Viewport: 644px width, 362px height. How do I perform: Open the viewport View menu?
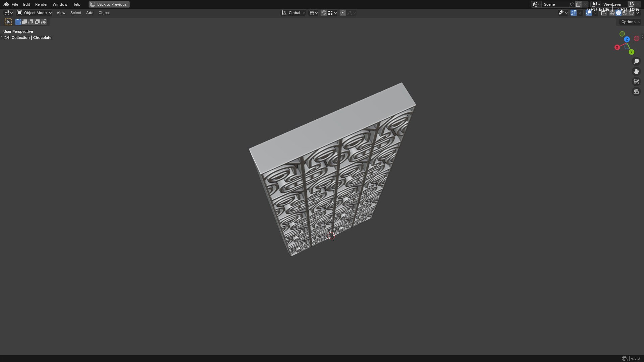[61, 13]
